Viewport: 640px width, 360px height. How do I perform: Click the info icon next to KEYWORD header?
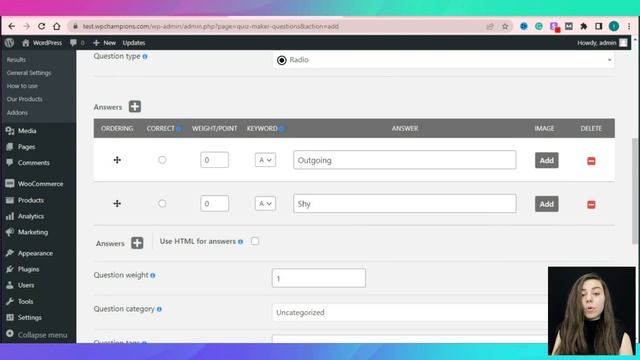282,129
